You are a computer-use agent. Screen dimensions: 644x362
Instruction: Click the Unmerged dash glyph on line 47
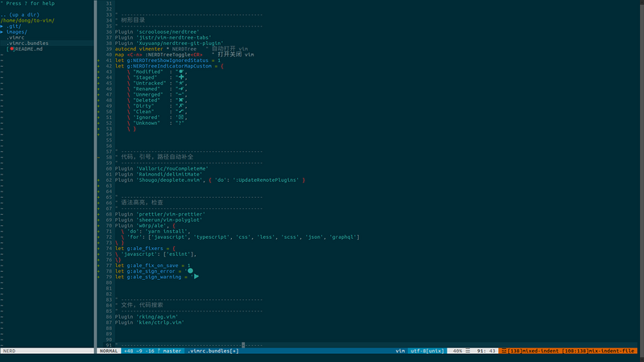click(x=180, y=94)
